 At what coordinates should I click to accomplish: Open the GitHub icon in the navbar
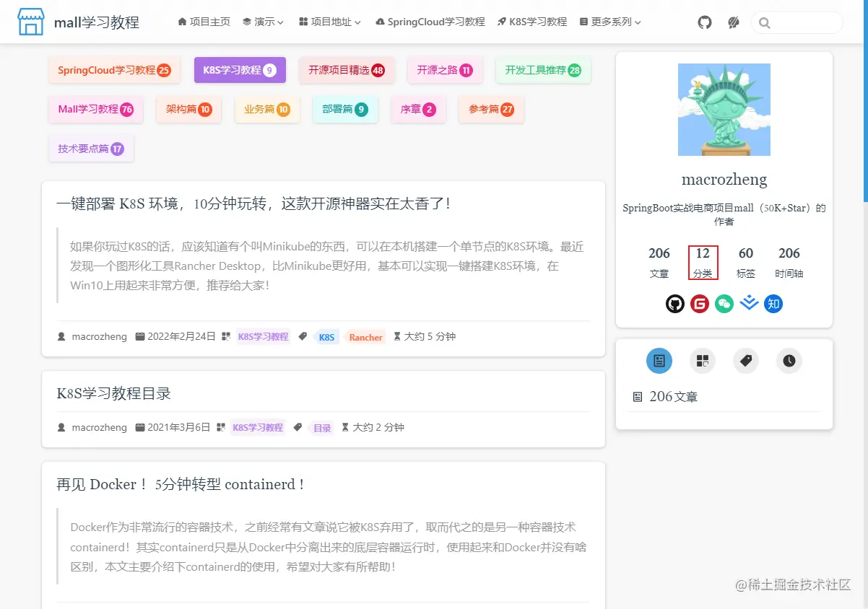pyautogui.click(x=705, y=22)
